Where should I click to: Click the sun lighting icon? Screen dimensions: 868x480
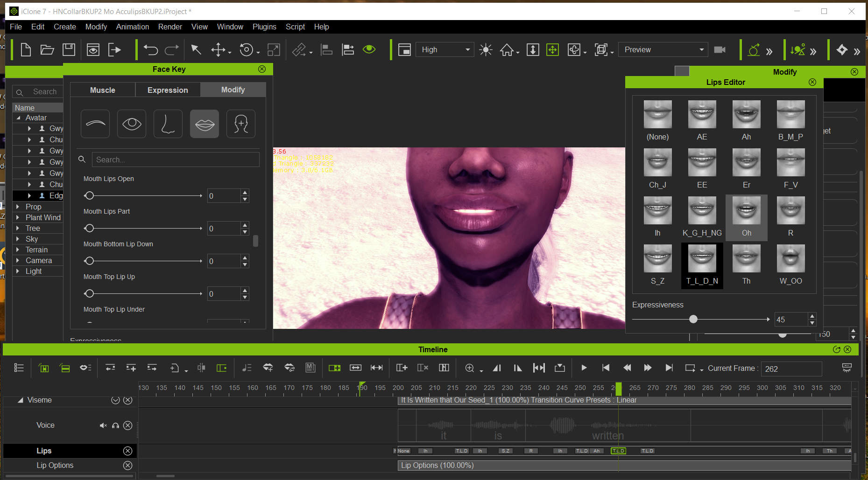tap(486, 49)
